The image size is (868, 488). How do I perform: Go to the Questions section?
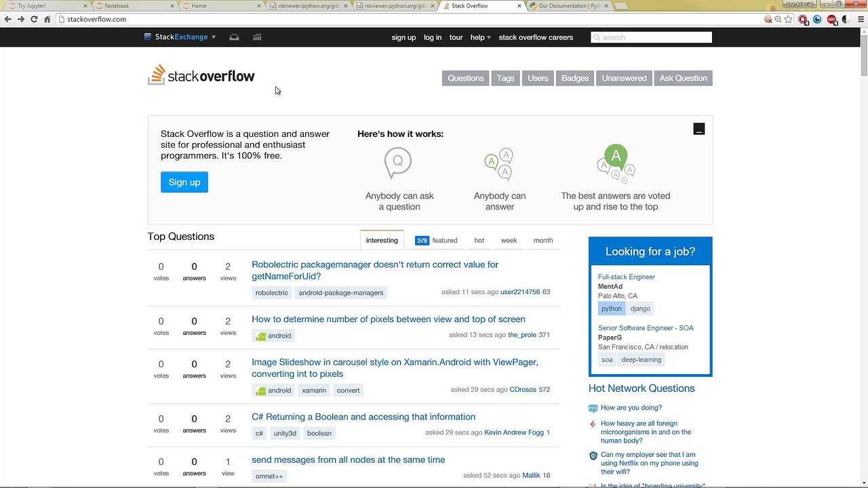click(x=466, y=78)
